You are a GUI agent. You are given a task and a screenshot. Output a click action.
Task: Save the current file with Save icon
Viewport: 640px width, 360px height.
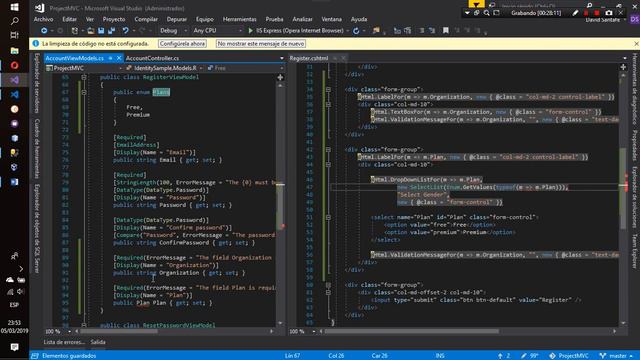pos(101,31)
